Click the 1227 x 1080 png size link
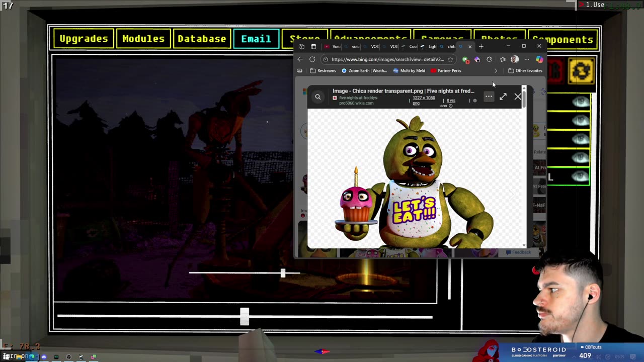 click(x=424, y=100)
